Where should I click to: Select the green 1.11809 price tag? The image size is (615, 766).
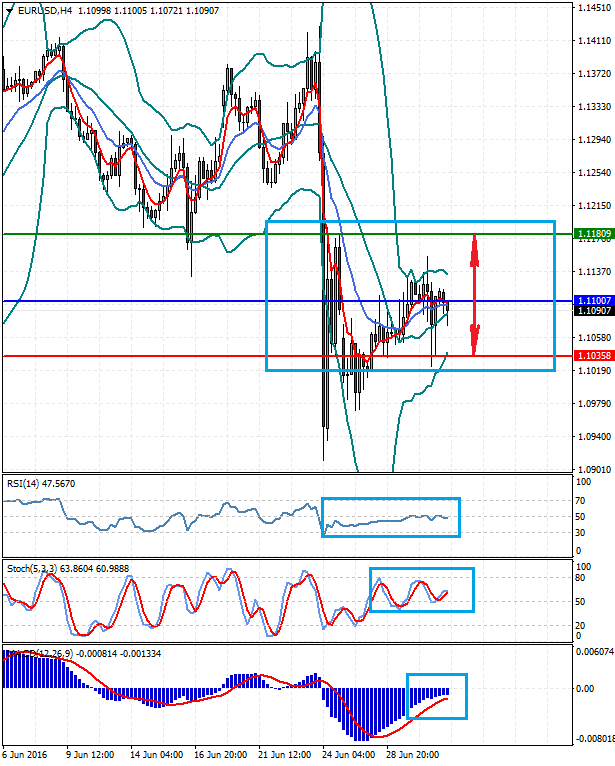click(594, 234)
